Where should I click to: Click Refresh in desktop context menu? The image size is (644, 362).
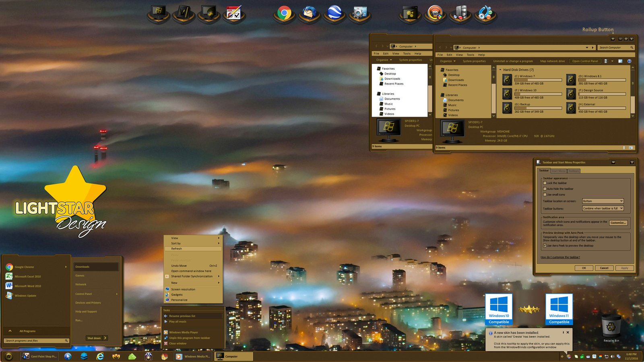click(x=193, y=249)
